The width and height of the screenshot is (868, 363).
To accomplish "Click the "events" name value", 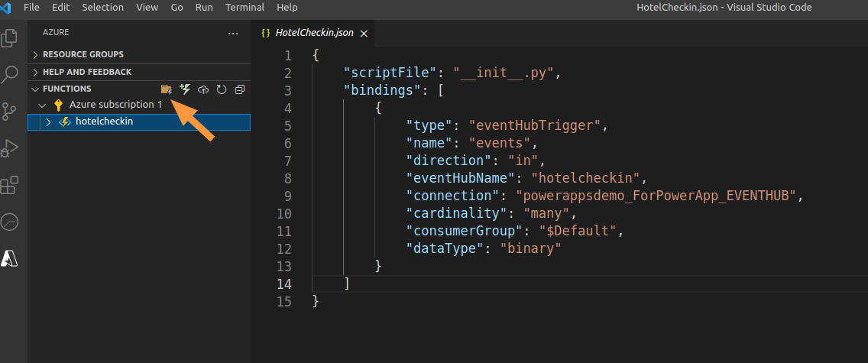I will tap(500, 144).
